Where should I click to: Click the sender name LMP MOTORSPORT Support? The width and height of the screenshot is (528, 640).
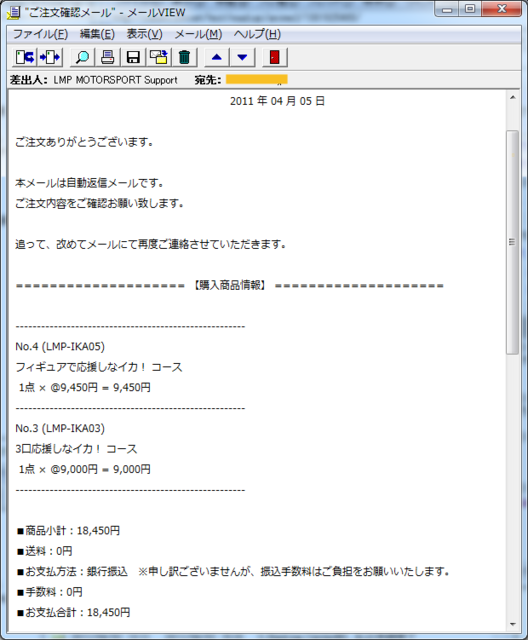[x=115, y=80]
